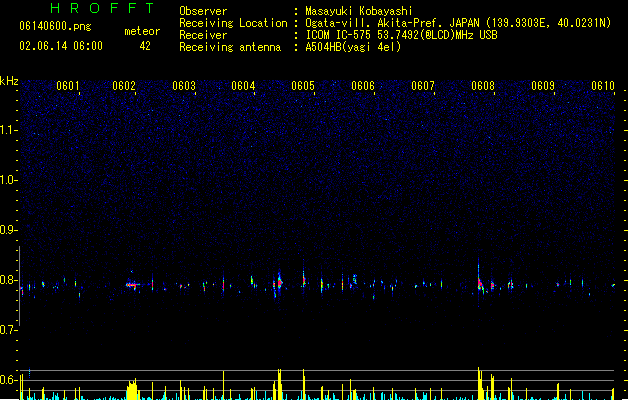Click the Observer name Masayuki Kobayashi
This screenshot has width=629, height=400.
[359, 11]
